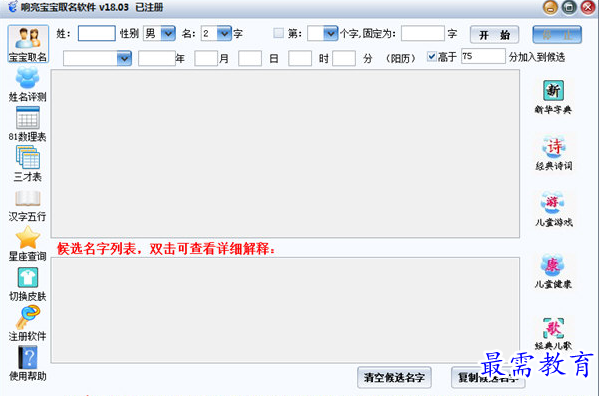Open the 81数理表 numerology table
The height and width of the screenshot is (396, 602).
[27, 124]
